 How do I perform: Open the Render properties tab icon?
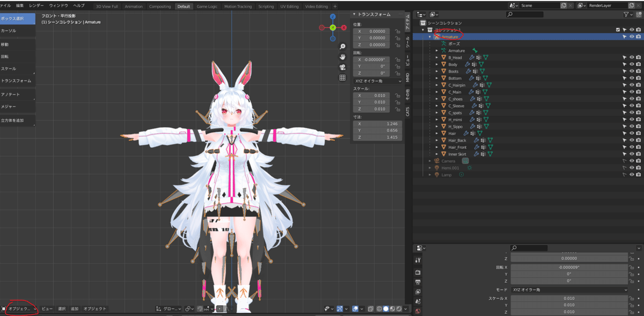pos(418,271)
